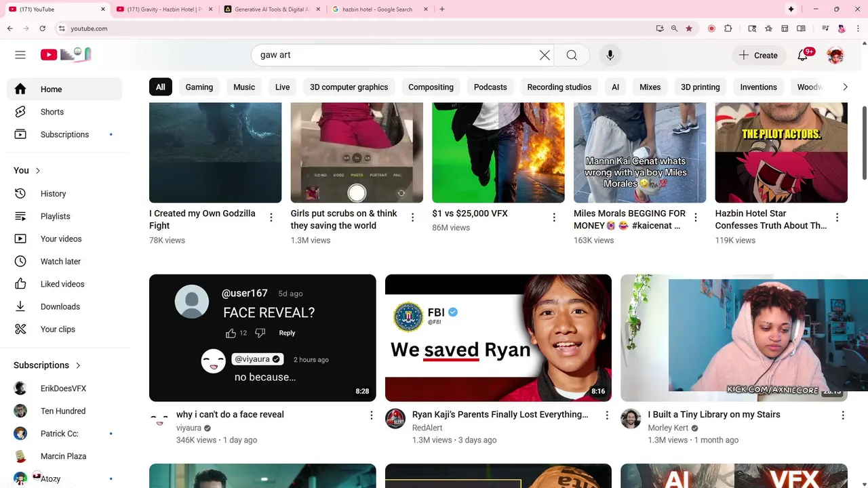Open the browser media control icon
The image size is (868, 488).
pos(825,28)
